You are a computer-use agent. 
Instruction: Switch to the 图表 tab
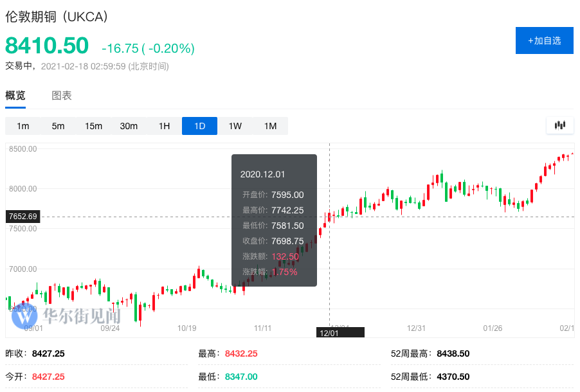pos(61,95)
